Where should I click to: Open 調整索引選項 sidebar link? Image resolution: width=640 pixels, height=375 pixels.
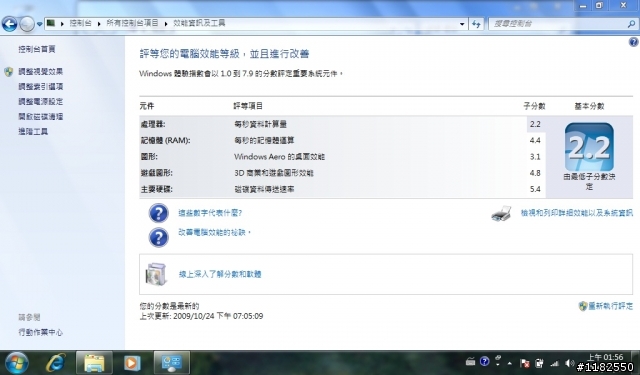tap(40, 87)
